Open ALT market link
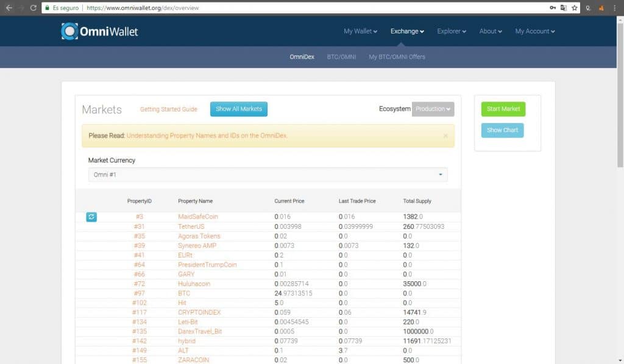 coord(183,351)
